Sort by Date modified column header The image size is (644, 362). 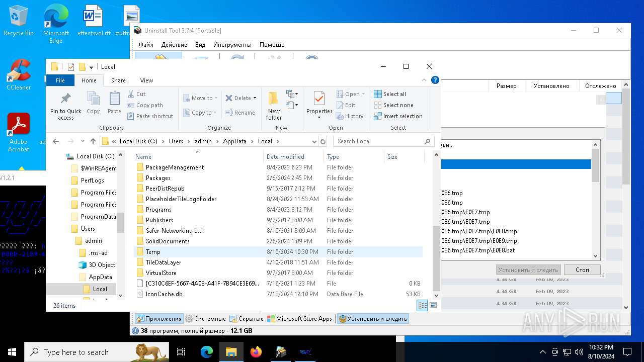click(293, 157)
